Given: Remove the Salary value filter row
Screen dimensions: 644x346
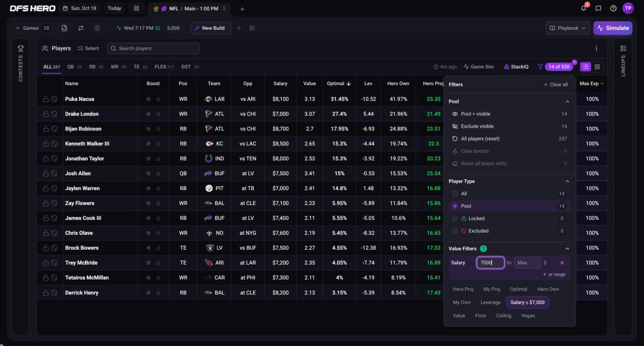Looking at the screenshot, I should 562,262.
